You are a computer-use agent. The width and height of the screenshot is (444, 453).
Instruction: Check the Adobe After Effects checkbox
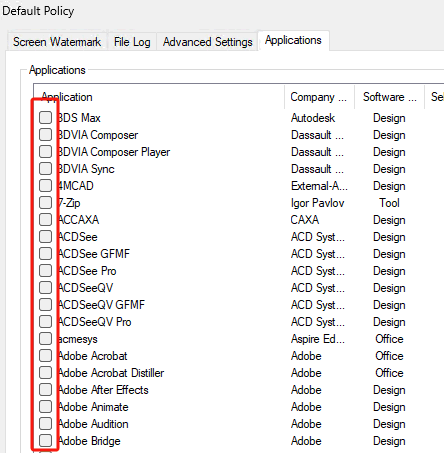(45, 389)
